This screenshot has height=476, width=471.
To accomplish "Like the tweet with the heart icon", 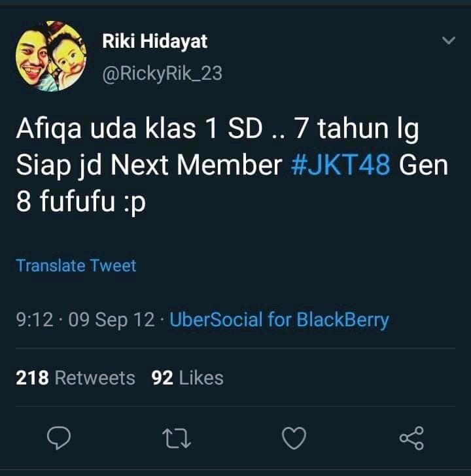I will 294,438.
